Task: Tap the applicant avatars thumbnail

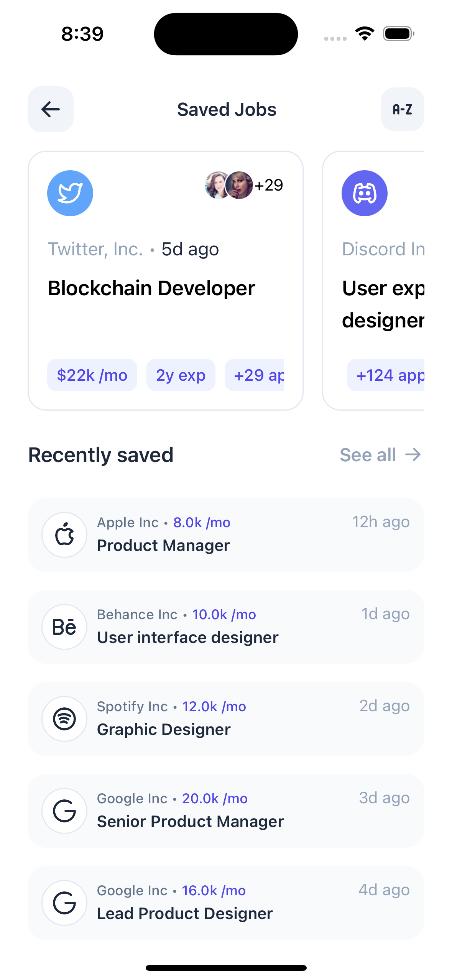Action: click(x=229, y=185)
